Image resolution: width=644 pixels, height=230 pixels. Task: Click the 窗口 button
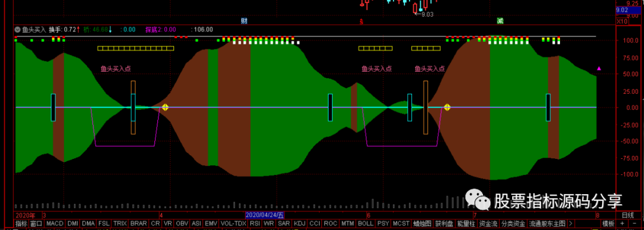pyautogui.click(x=36, y=223)
